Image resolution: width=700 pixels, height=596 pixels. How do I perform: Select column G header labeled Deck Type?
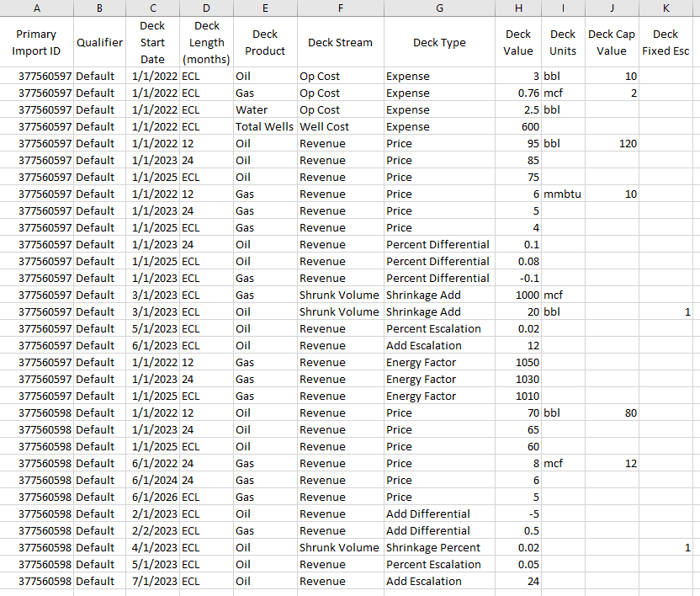click(x=439, y=8)
